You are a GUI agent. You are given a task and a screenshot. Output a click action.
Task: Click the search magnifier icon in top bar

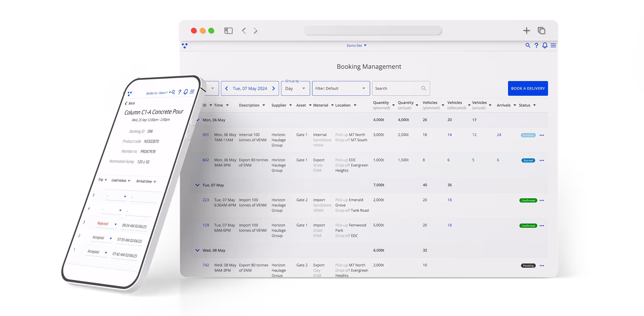coord(527,45)
